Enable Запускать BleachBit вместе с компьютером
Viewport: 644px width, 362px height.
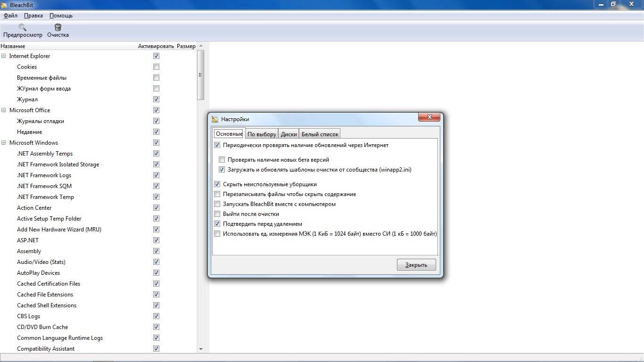[217, 204]
